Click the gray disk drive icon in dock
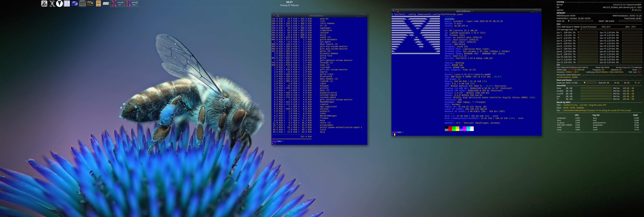The width and height of the screenshot is (644, 217). [106, 4]
